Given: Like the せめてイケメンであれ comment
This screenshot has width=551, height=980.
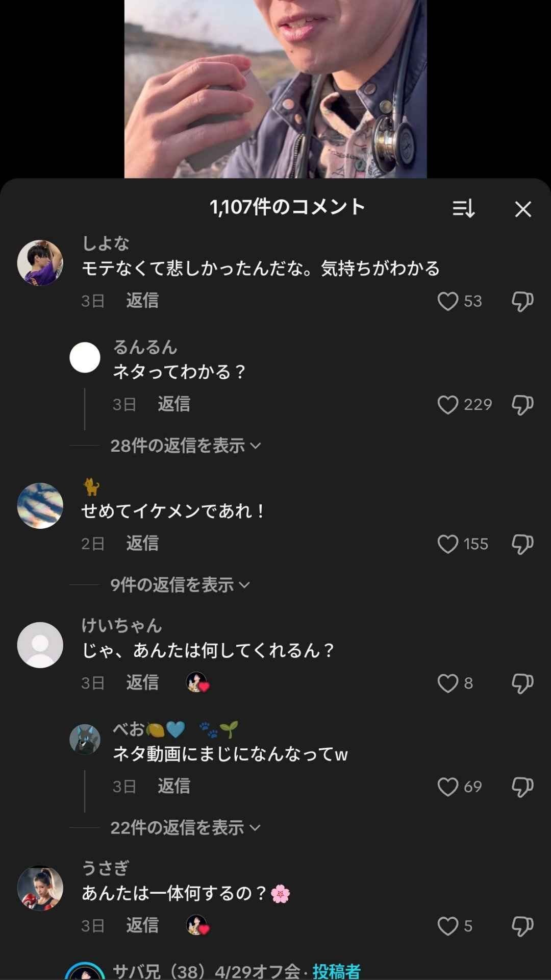Looking at the screenshot, I should [448, 544].
